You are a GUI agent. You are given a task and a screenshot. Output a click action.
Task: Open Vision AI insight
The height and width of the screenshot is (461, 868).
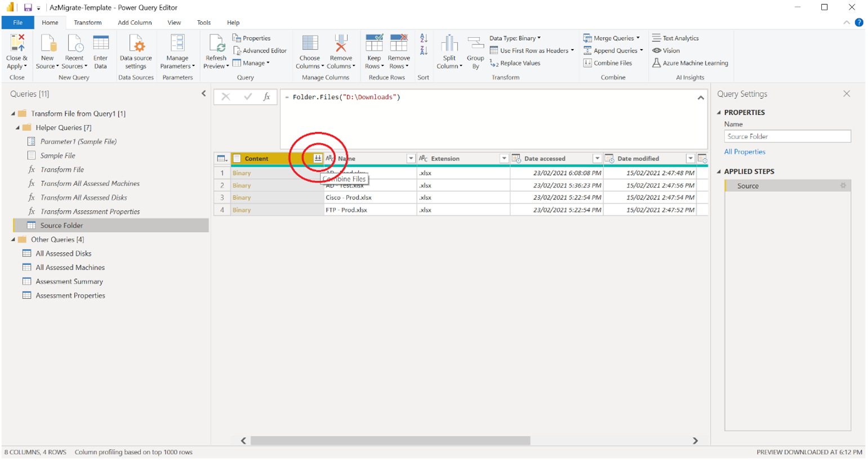pyautogui.click(x=666, y=51)
